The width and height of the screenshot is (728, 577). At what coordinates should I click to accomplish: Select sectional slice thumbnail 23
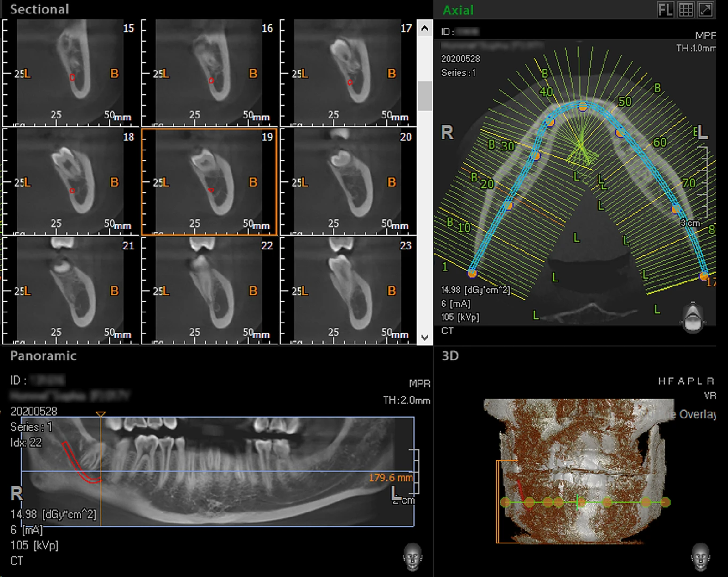tap(348, 290)
